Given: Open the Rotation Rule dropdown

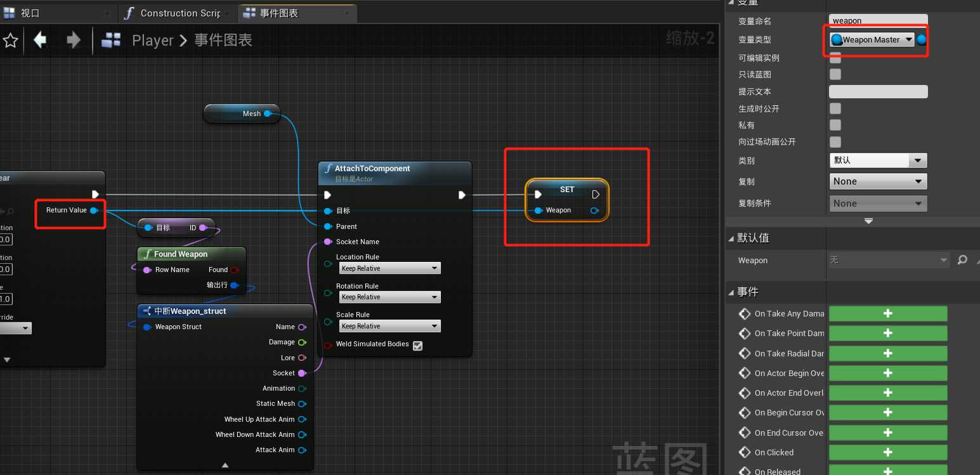Looking at the screenshot, I should (389, 297).
